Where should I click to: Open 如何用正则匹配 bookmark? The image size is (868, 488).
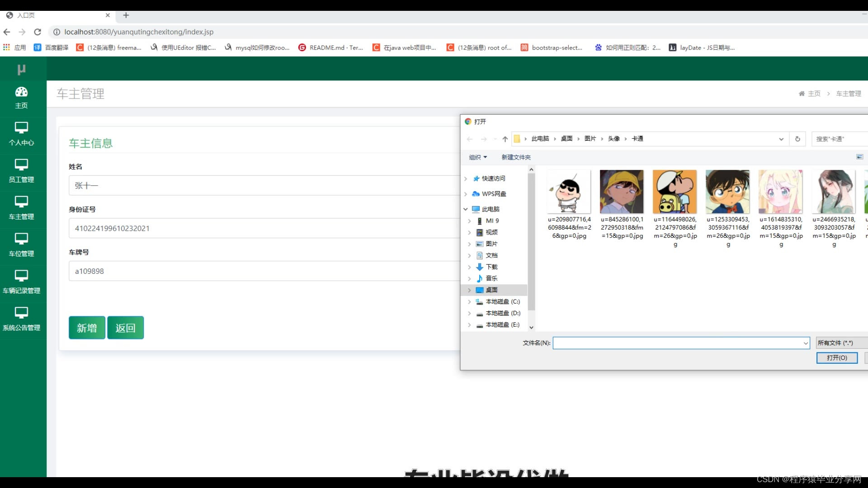point(627,47)
